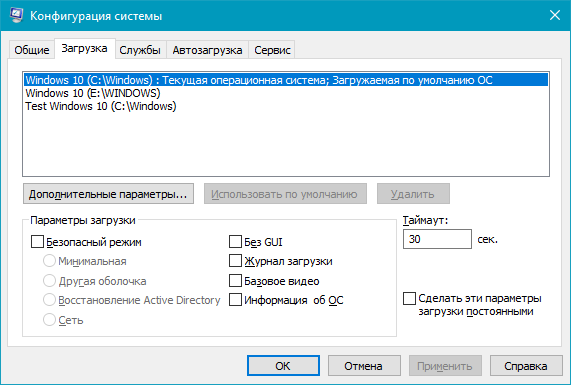Image resolution: width=571 pixels, height=385 pixels.
Task: Go to the Автозагрузка tab
Action: click(207, 50)
